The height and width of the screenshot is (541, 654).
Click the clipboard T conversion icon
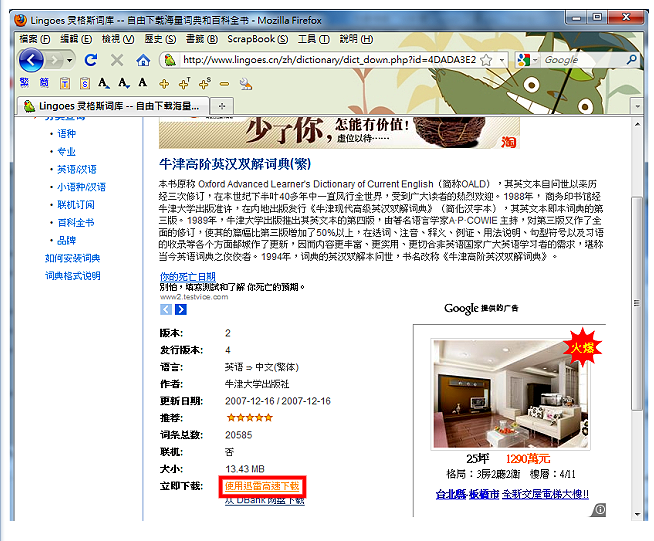pyautogui.click(x=65, y=83)
